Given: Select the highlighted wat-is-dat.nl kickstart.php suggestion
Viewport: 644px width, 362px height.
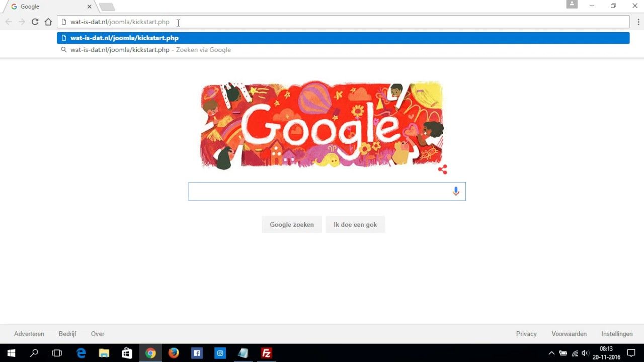Looking at the screenshot, I should pyautogui.click(x=343, y=38).
